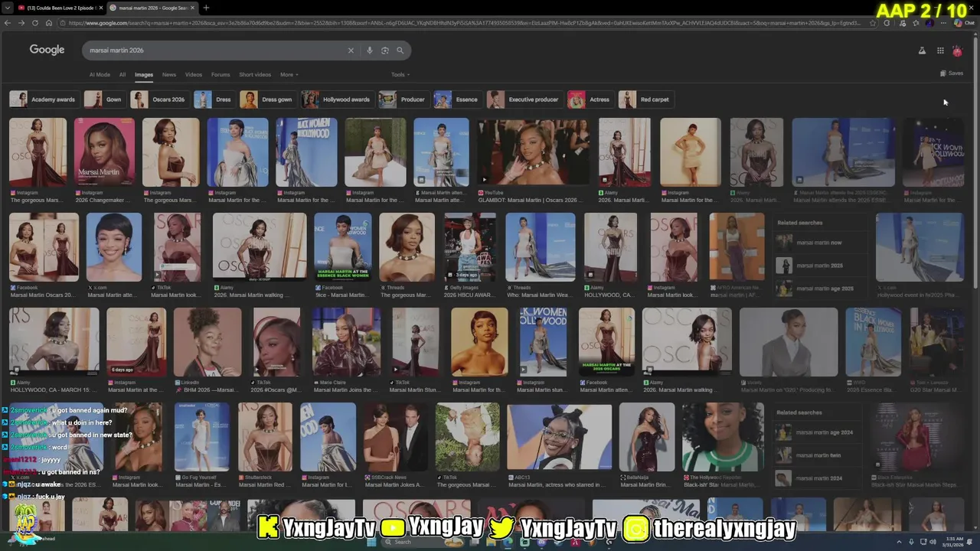
Task: Bookmark page with address bar star
Action: 873,23
